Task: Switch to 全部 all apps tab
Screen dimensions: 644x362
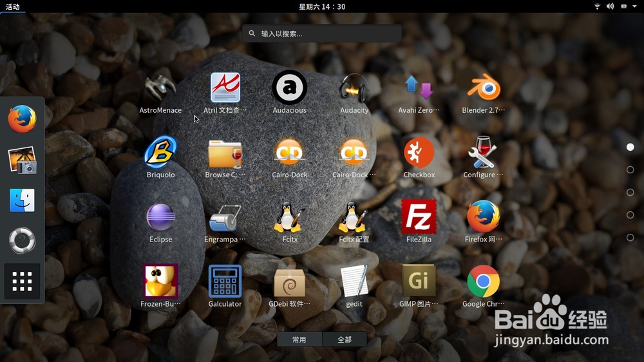Action: [344, 339]
